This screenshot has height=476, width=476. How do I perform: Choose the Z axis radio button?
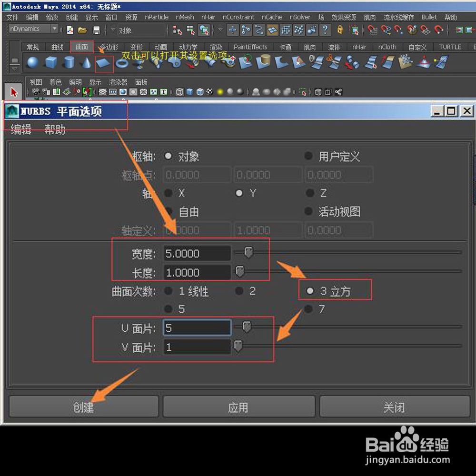[310, 193]
